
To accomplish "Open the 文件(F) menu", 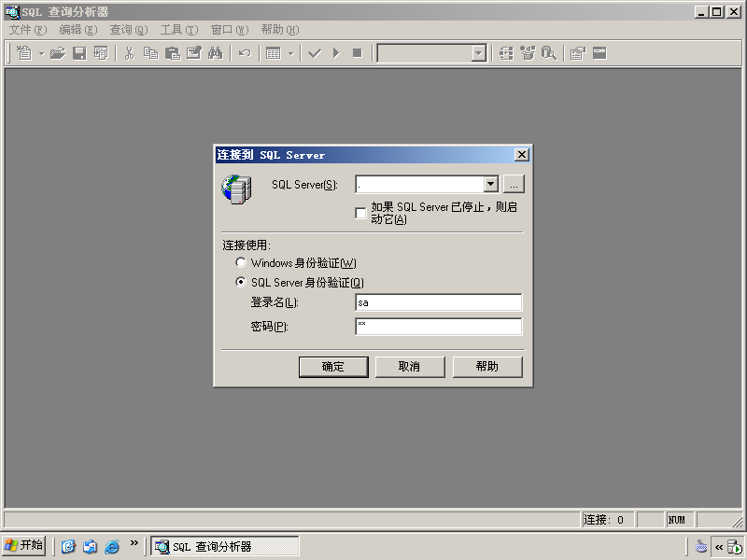I will 28,30.
